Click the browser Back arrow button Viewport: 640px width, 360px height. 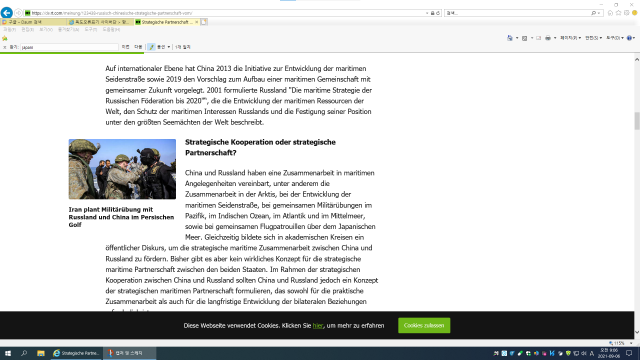7,13
